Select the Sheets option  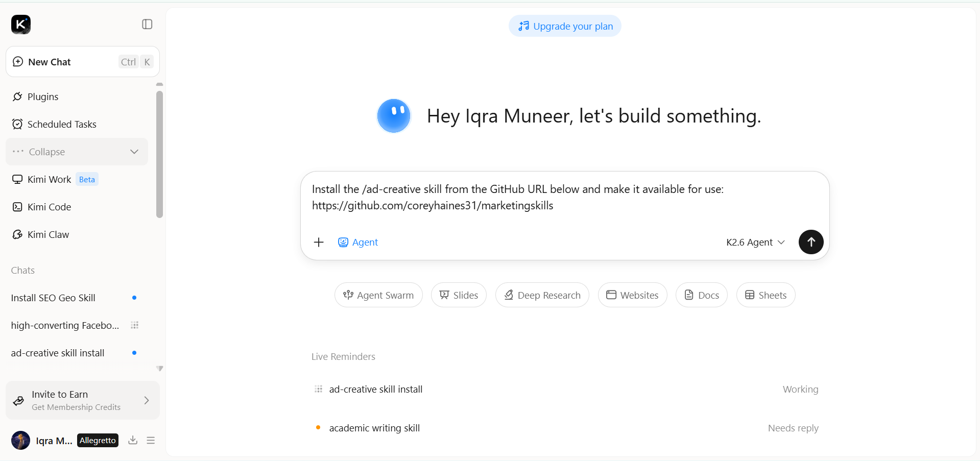pos(766,295)
